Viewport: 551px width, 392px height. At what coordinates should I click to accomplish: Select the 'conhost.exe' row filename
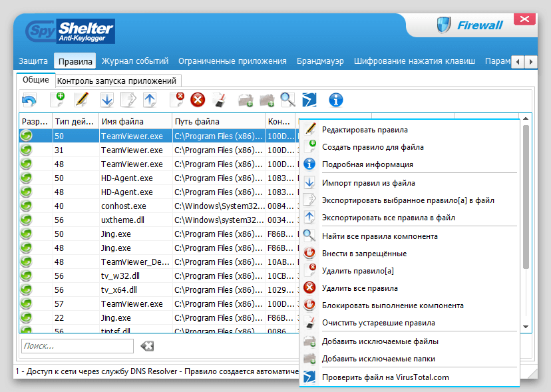124,206
